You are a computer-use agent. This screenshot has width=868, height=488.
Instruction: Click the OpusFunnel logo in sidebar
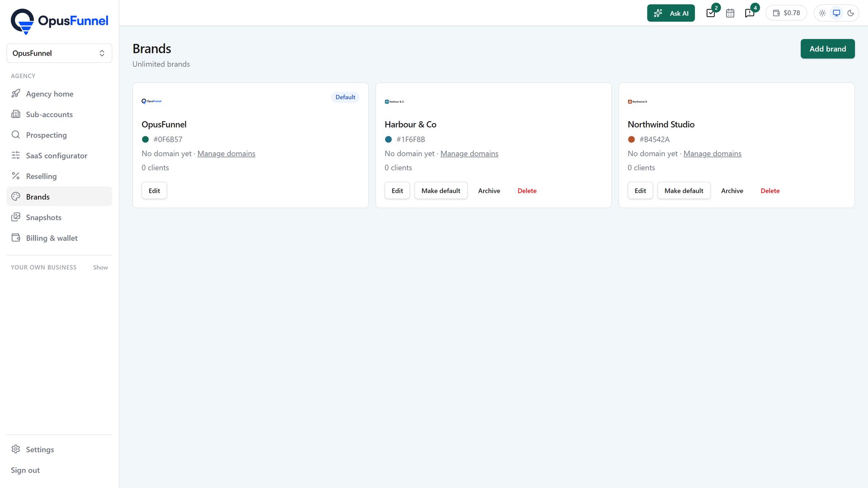[59, 21]
